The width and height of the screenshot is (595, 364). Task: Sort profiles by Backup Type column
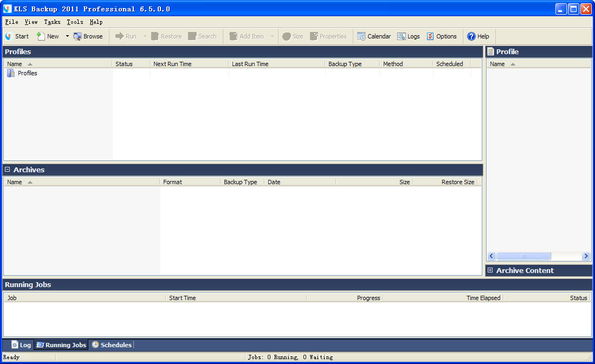(352, 64)
